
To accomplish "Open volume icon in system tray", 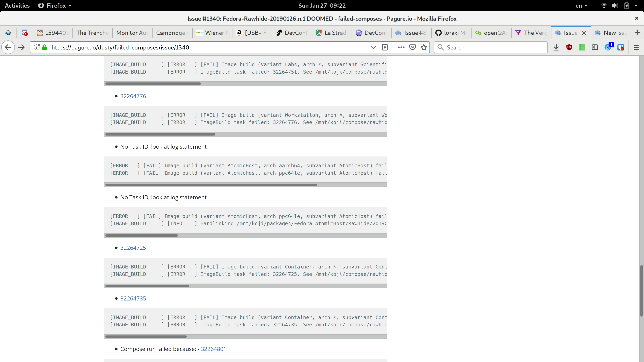I will pos(615,5).
